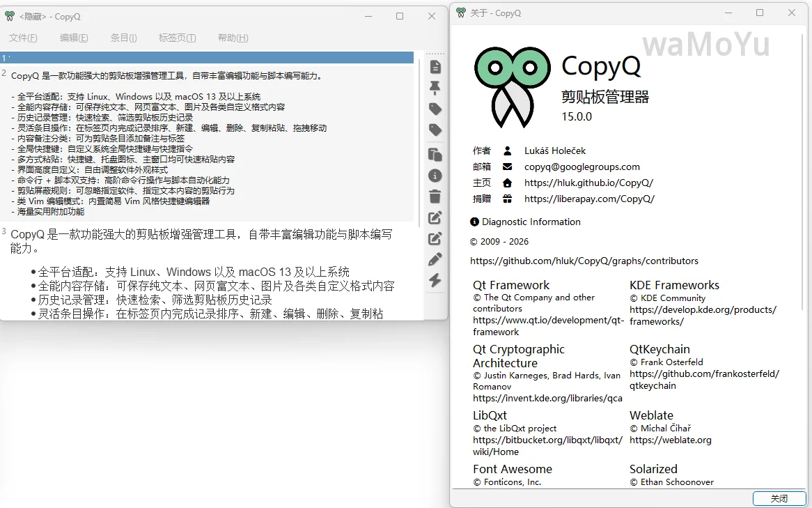The image size is (812, 508).
Task: Open the copyq@googlegroups.com email link
Action: point(582,167)
